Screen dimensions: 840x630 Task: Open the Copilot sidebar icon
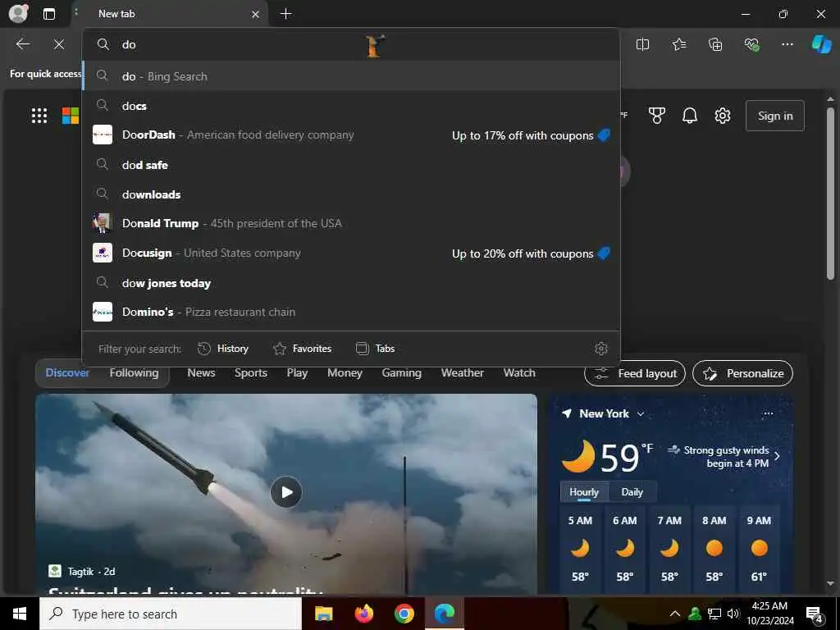[x=821, y=44]
